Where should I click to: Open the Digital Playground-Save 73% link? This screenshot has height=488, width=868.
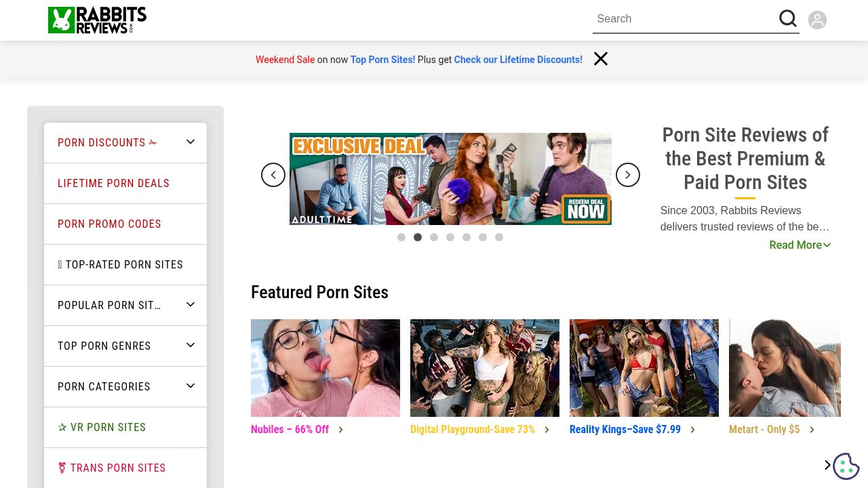point(473,430)
